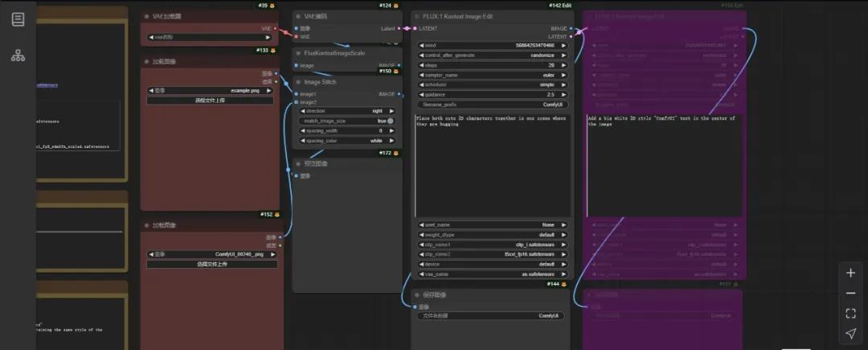
Task: Collapse the FluxKontextImageScale node via its dot
Action: 299,53
